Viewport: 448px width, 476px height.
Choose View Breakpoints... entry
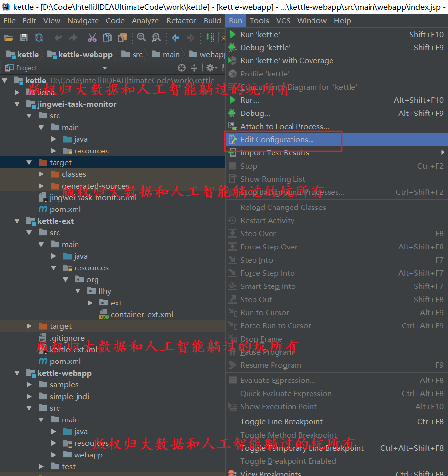[x=336, y=473]
